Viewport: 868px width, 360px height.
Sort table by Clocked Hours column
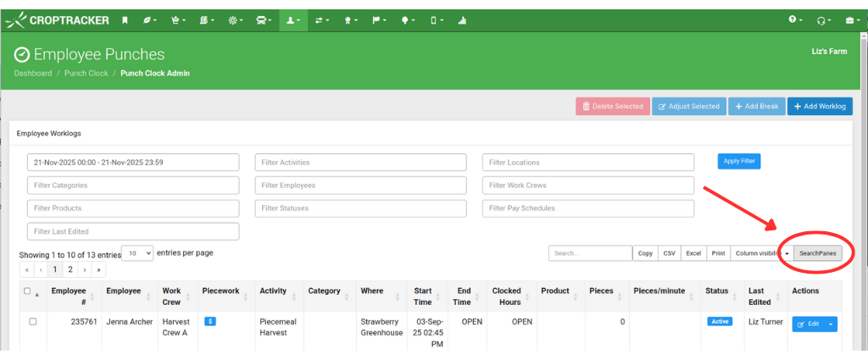click(x=507, y=296)
